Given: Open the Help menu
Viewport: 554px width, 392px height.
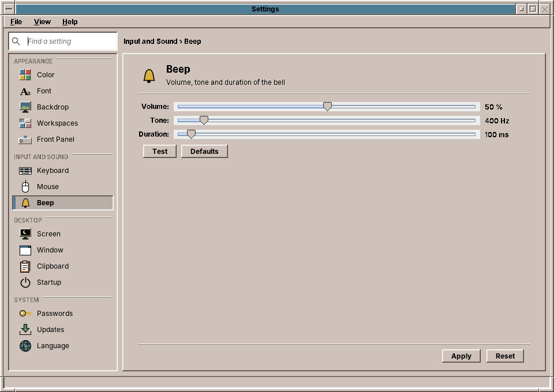Looking at the screenshot, I should click(70, 22).
